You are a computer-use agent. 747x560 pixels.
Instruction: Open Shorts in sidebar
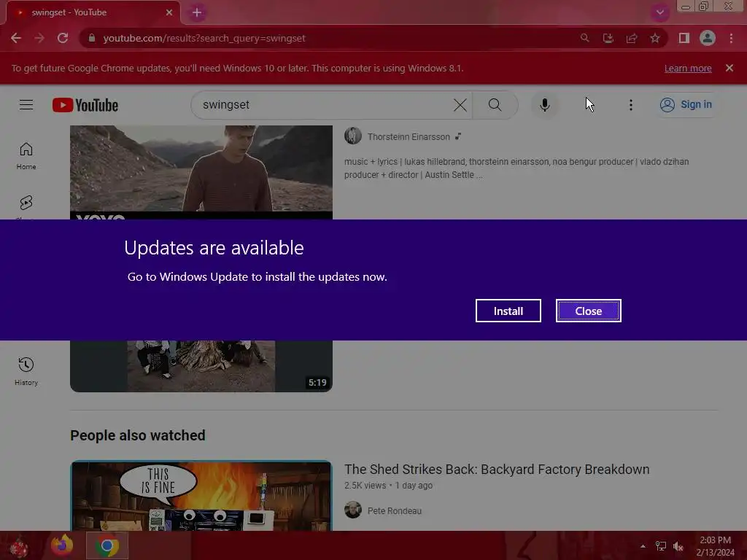click(x=26, y=205)
